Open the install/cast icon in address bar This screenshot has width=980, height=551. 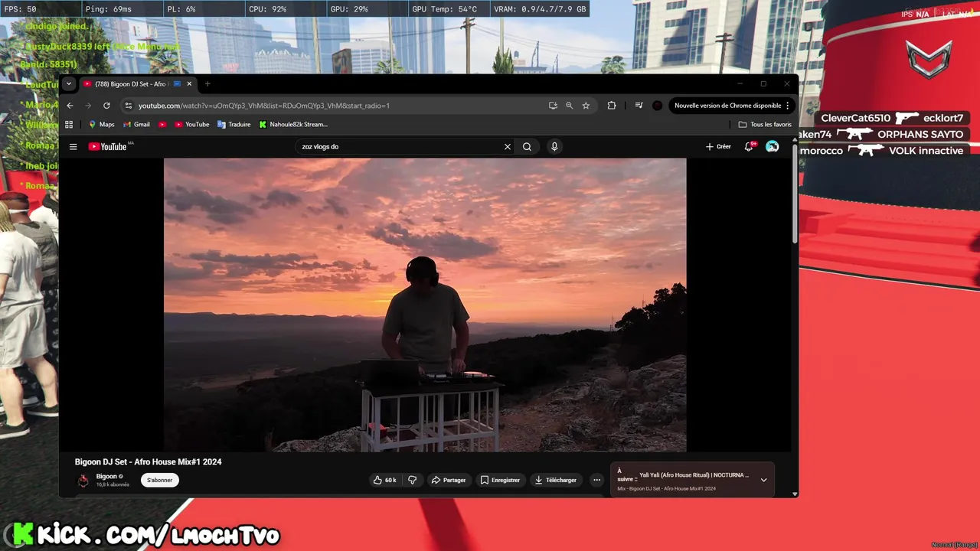pos(553,106)
